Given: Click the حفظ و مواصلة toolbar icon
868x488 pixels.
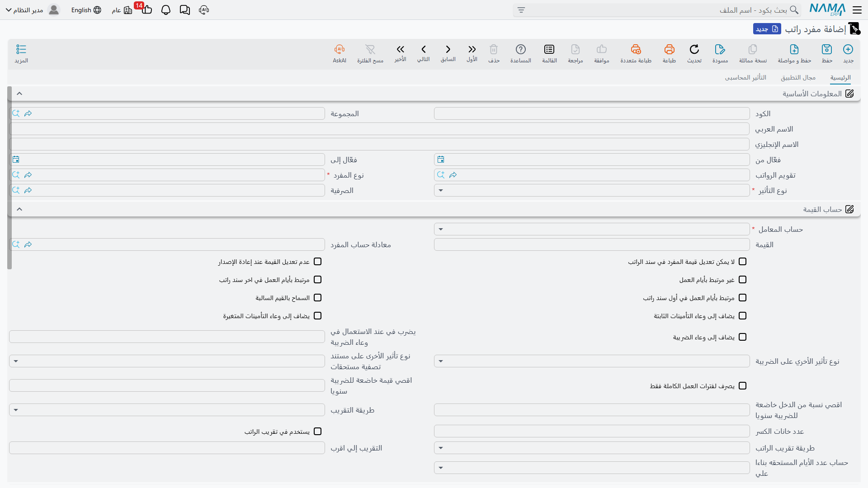Looking at the screenshot, I should click(x=794, y=49).
